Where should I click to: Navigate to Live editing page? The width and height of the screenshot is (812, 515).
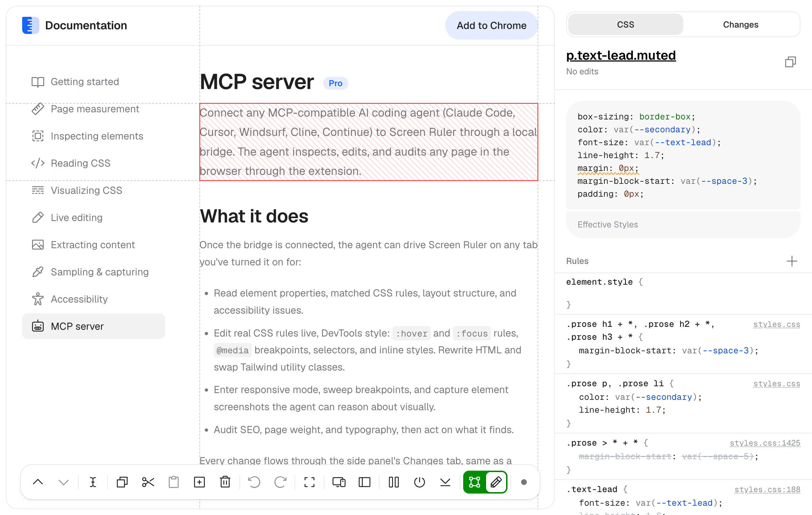coord(94,218)
